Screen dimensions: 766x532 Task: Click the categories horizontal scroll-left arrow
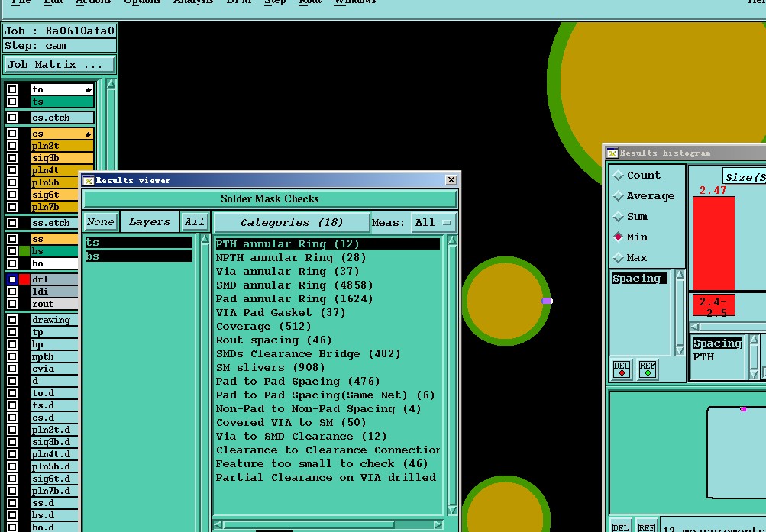tap(219, 524)
